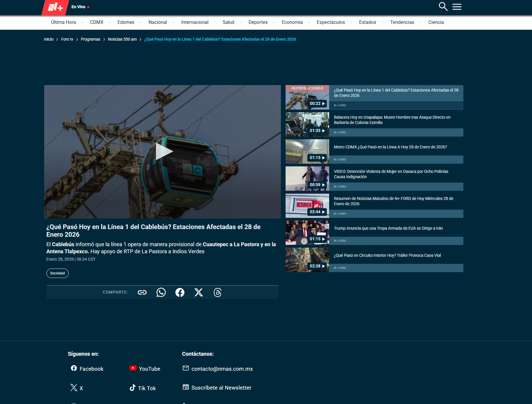
Task: Open the Metro CDMX Línea A headline
Action: click(x=390, y=147)
